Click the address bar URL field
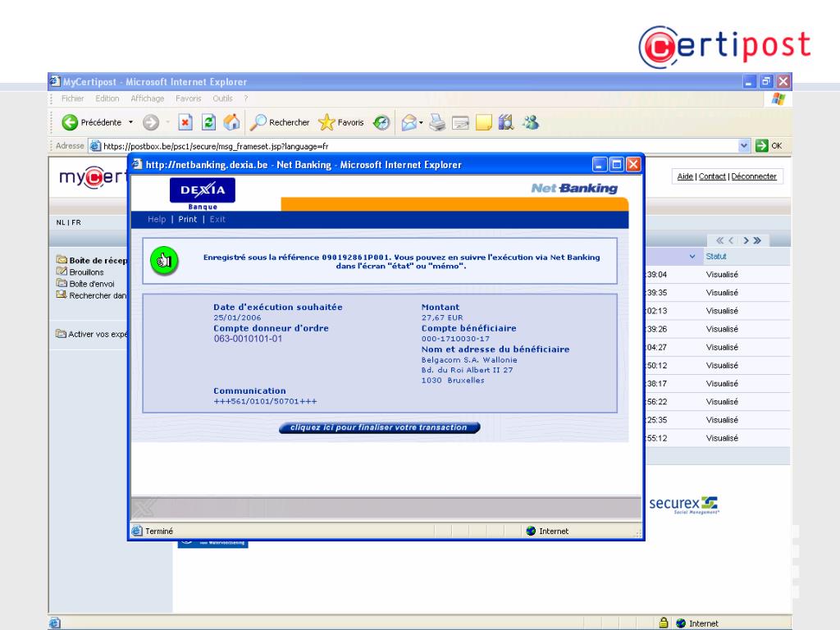Screen dimensions: 840x630 pyautogui.click(x=413, y=146)
